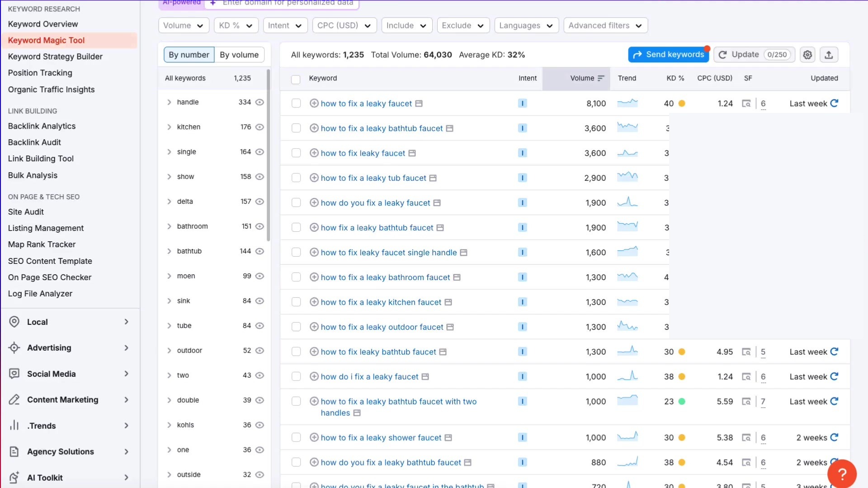
Task: Open 'how do you fix a leaky bathtub faucet' link
Action: pos(391,463)
